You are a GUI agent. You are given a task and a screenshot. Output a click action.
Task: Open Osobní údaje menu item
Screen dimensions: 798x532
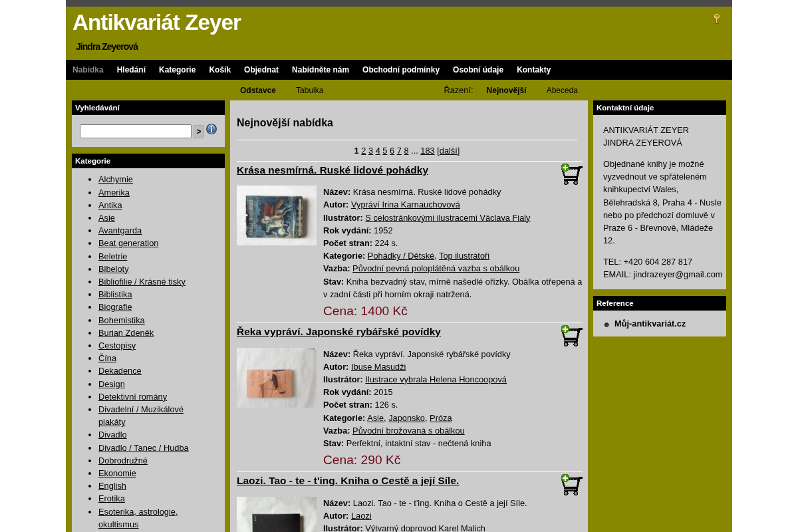click(478, 70)
